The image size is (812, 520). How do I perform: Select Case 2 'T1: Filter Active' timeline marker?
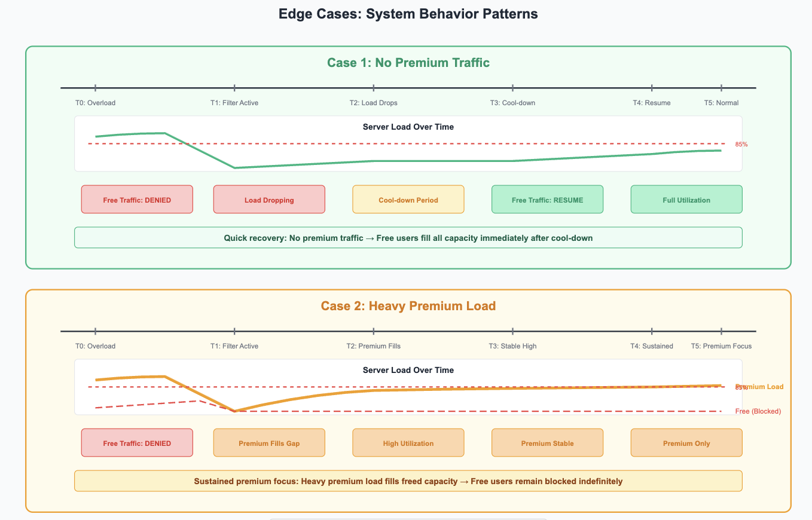[x=234, y=346]
